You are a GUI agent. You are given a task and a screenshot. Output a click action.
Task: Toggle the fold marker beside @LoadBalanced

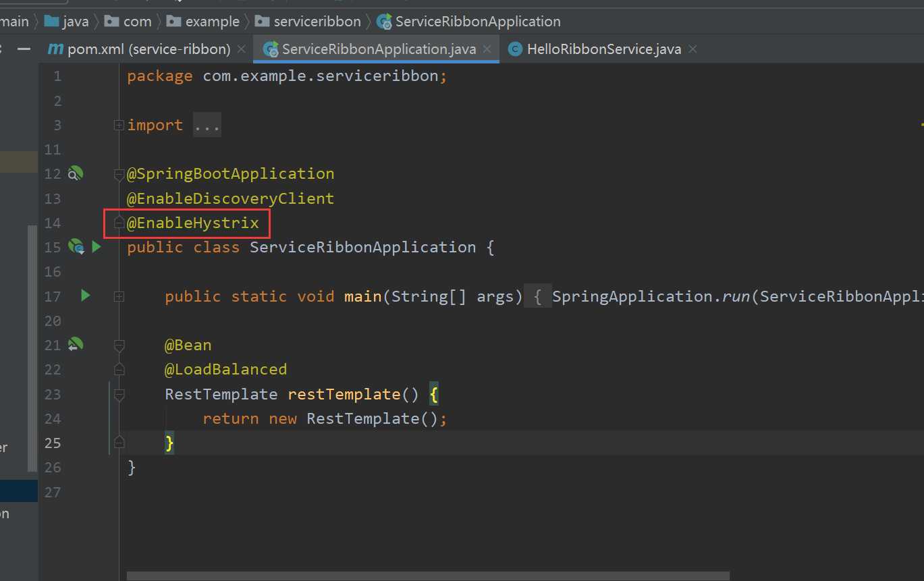(119, 370)
